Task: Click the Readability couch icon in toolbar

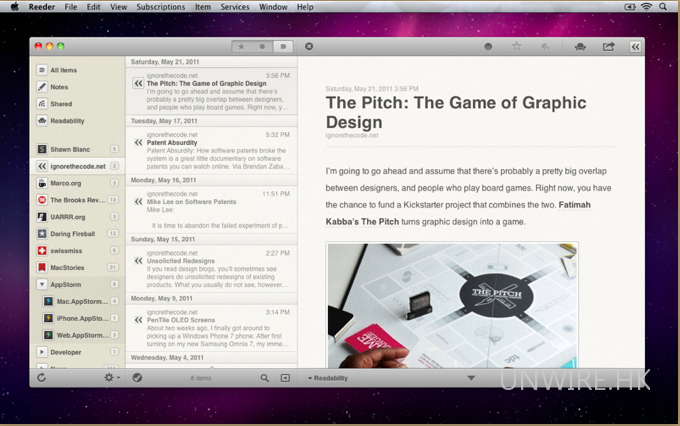Action: 580,46
